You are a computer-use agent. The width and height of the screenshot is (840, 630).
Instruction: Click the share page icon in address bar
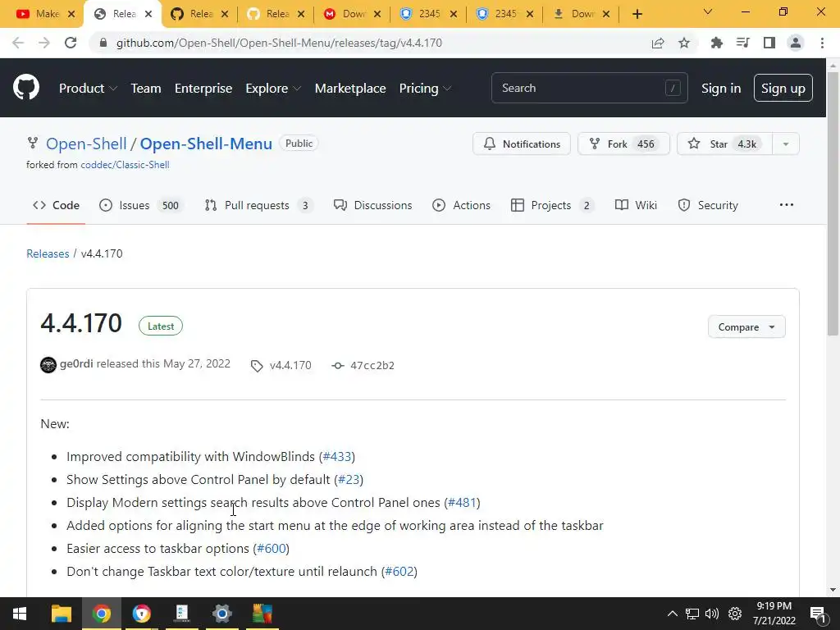point(658,43)
